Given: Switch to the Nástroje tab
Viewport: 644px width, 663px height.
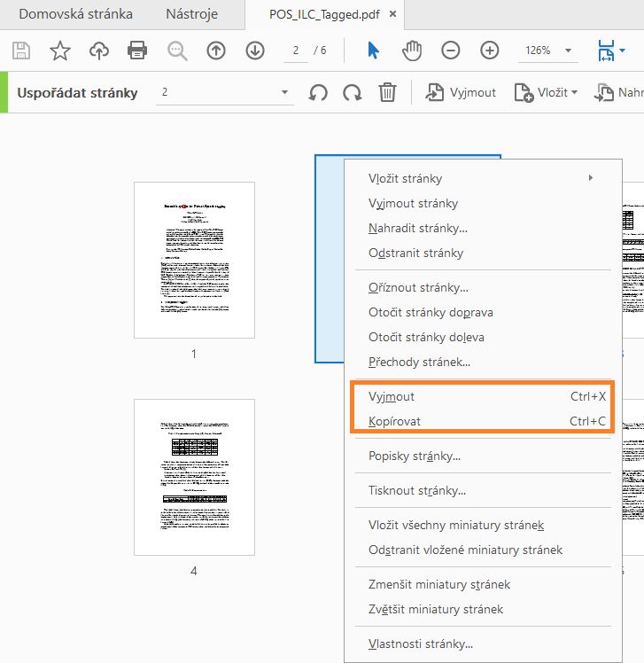Looking at the screenshot, I should pyautogui.click(x=192, y=14).
